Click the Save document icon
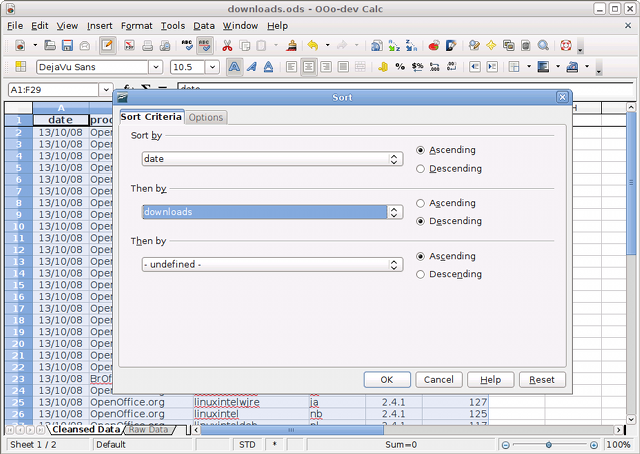The width and height of the screenshot is (640, 454). point(66,46)
